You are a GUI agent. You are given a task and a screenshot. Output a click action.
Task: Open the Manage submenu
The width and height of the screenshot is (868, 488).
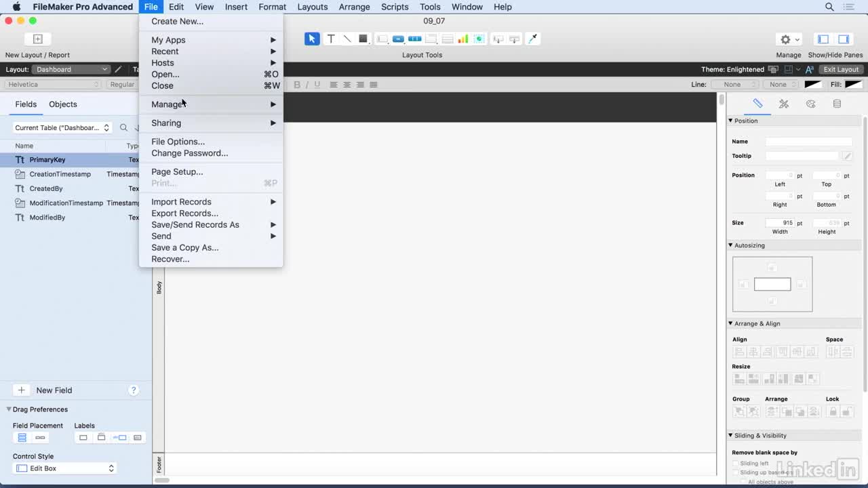pyautogui.click(x=211, y=104)
